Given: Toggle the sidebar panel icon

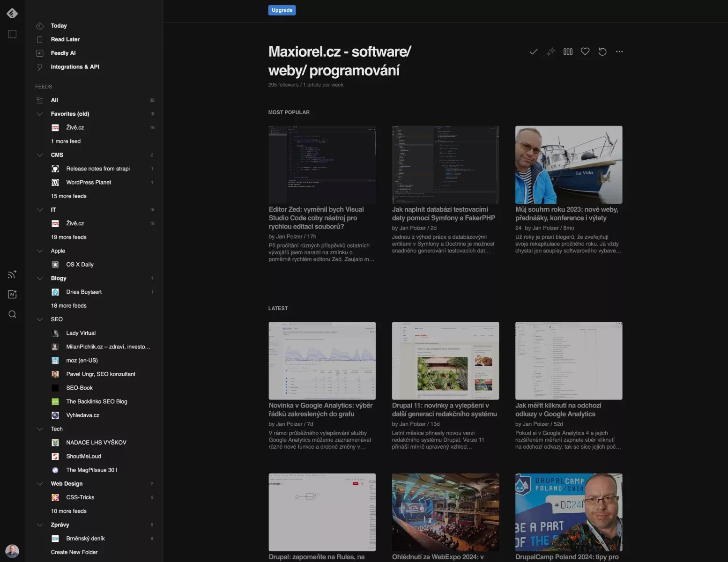Looking at the screenshot, I should pos(12,34).
